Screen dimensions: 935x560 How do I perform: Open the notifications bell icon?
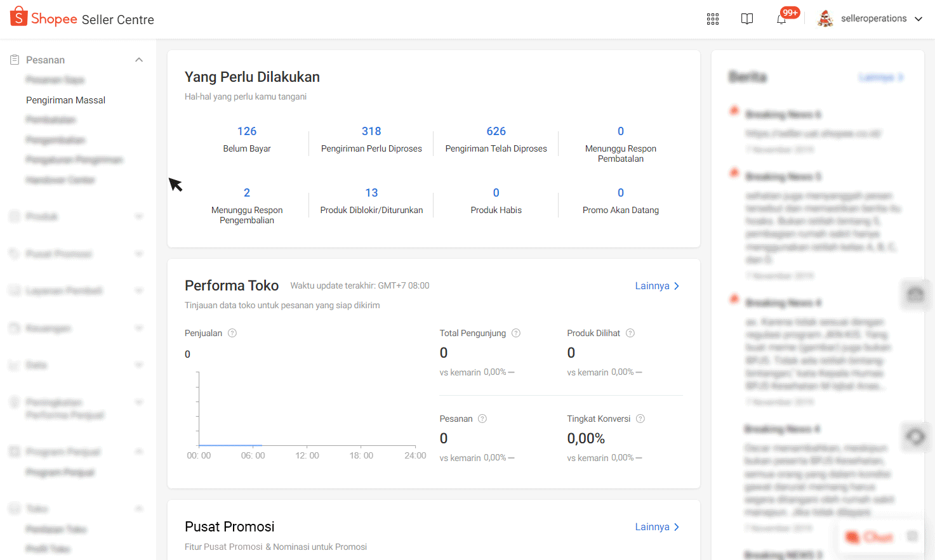click(781, 19)
